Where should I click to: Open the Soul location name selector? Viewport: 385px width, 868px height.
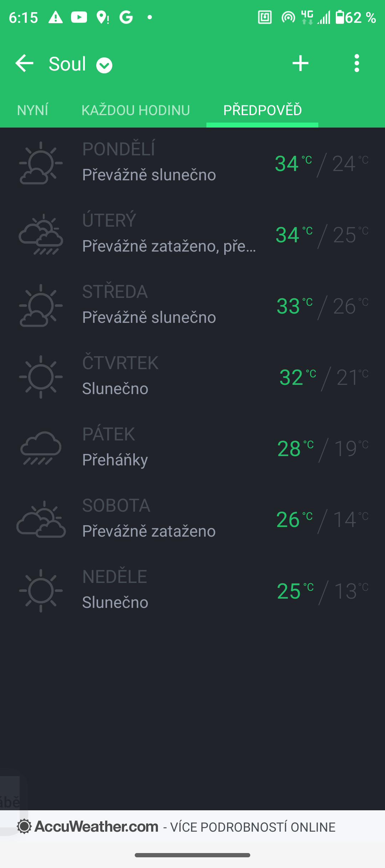click(x=67, y=64)
